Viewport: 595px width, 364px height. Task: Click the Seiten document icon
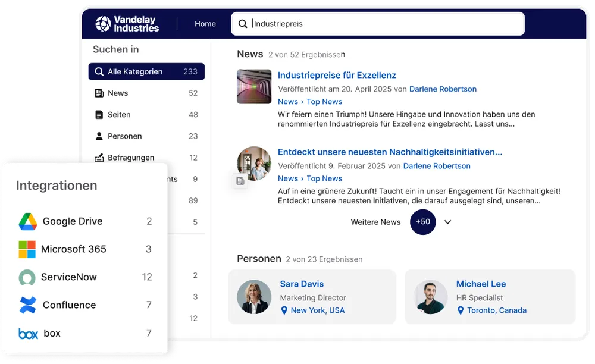[x=99, y=115]
